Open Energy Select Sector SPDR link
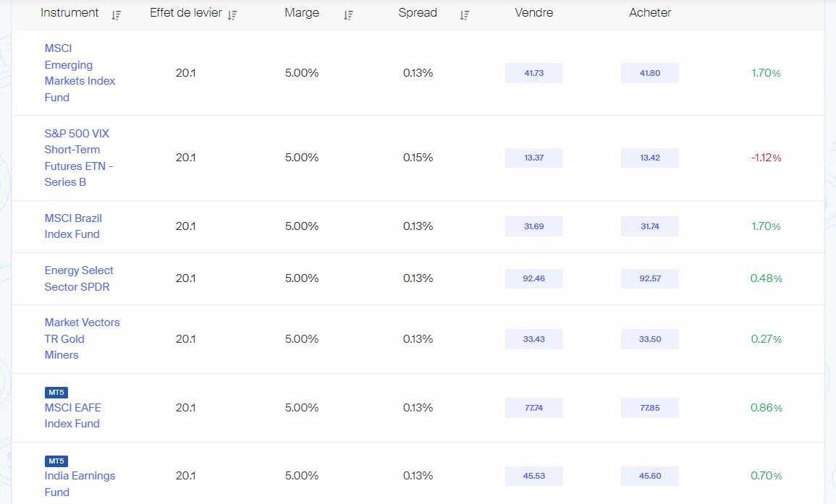The width and height of the screenshot is (836, 504). tap(79, 278)
